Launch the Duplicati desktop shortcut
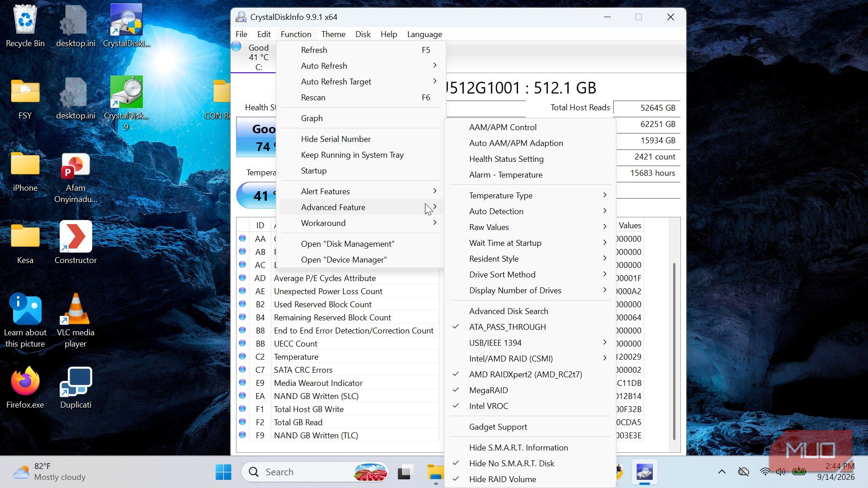Viewport: 868px width, 488px height. click(75, 388)
